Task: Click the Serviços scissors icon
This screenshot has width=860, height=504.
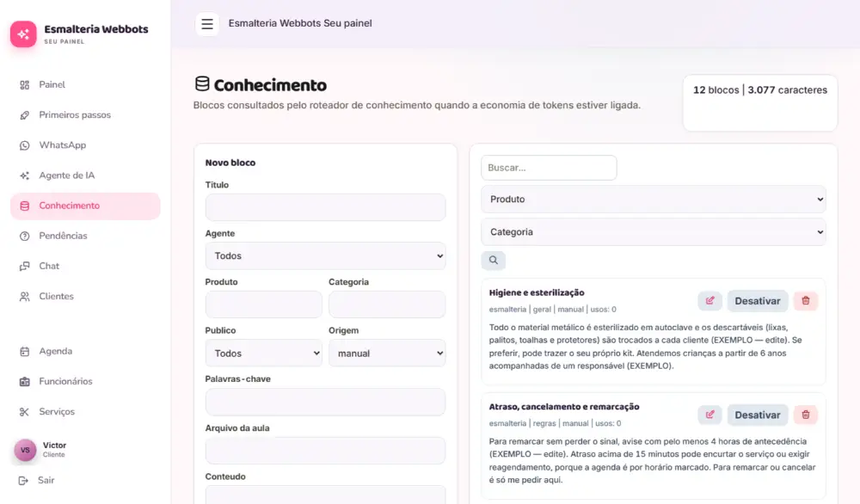Action: point(25,411)
